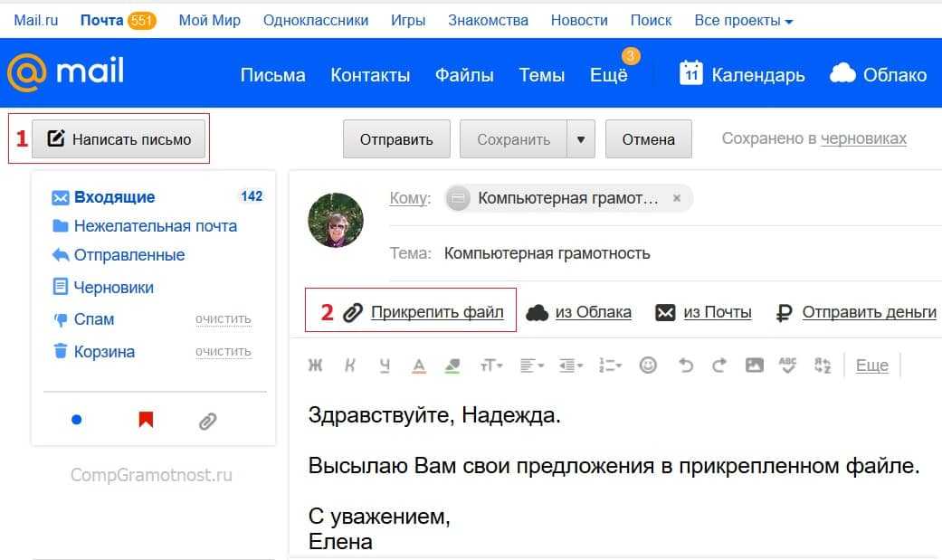Click the redo arrow icon
The image size is (942, 560).
coord(719,365)
